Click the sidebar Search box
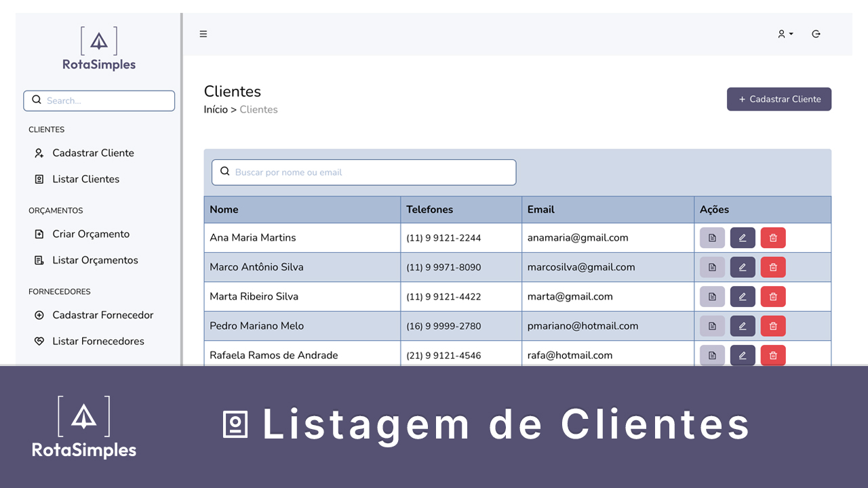The height and width of the screenshot is (488, 868). (99, 100)
